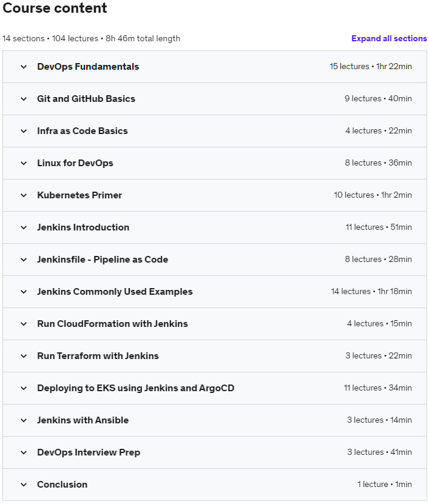This screenshot has width=429, height=504.
Task: Click the Linux for DevOps title text
Action: pos(75,163)
